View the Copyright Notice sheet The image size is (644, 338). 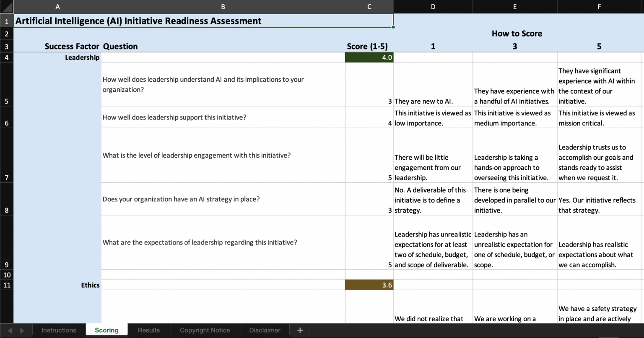click(205, 330)
